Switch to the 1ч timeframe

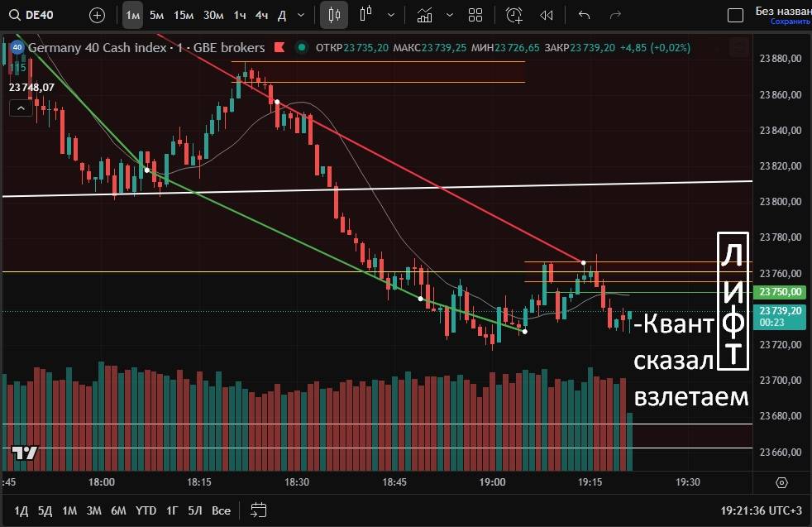click(x=239, y=15)
